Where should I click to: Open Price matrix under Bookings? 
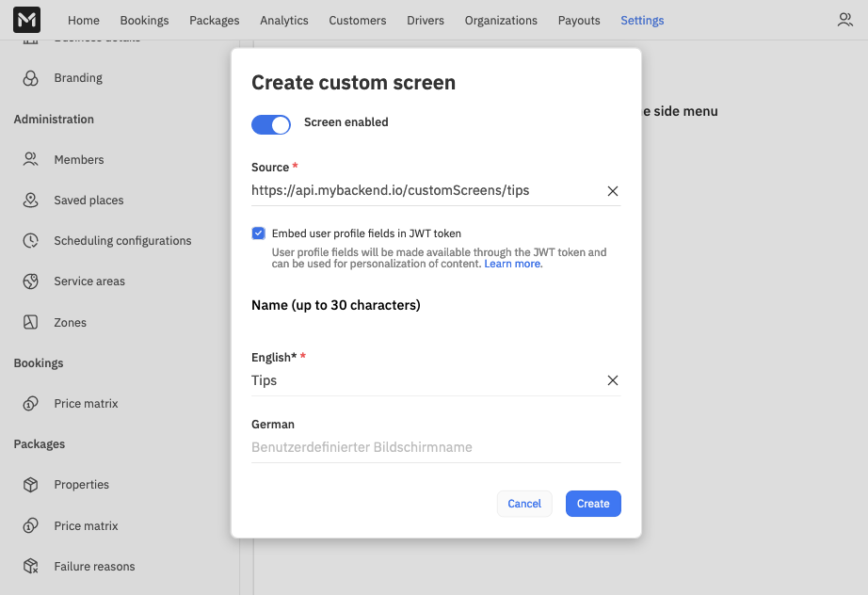[x=86, y=404]
